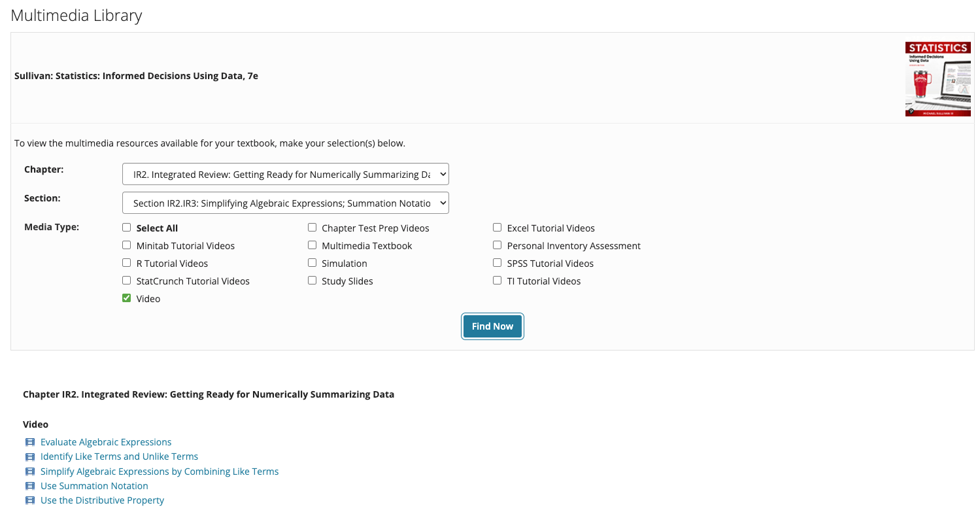
Task: Click film icon beside Evaluate Algebraic Expressions
Action: coord(29,443)
